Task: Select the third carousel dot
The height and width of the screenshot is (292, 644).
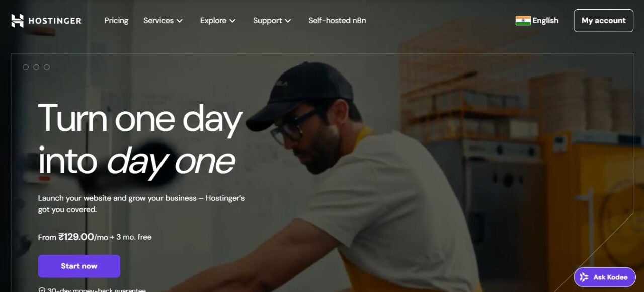Action: pyautogui.click(x=47, y=67)
